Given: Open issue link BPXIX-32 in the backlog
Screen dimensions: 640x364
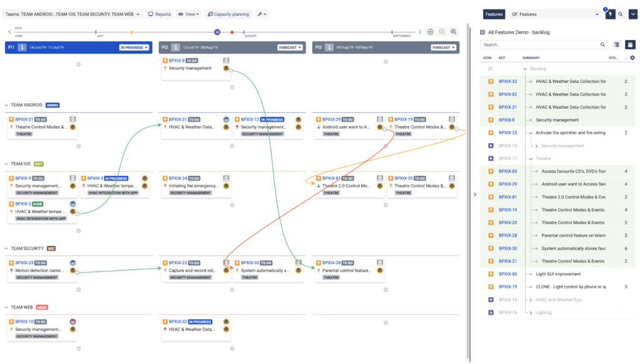Looking at the screenshot, I should (x=507, y=81).
